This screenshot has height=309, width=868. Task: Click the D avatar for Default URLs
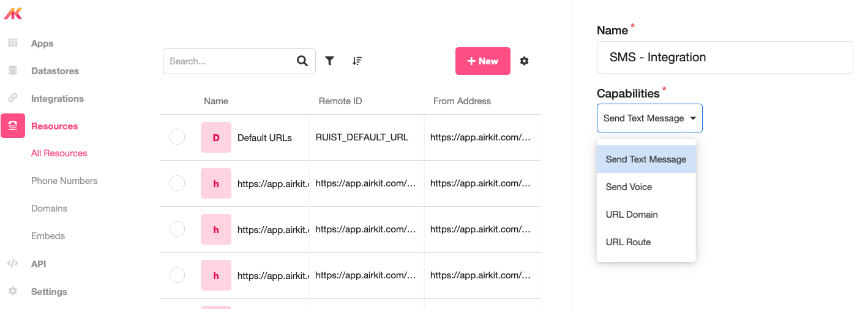click(216, 137)
